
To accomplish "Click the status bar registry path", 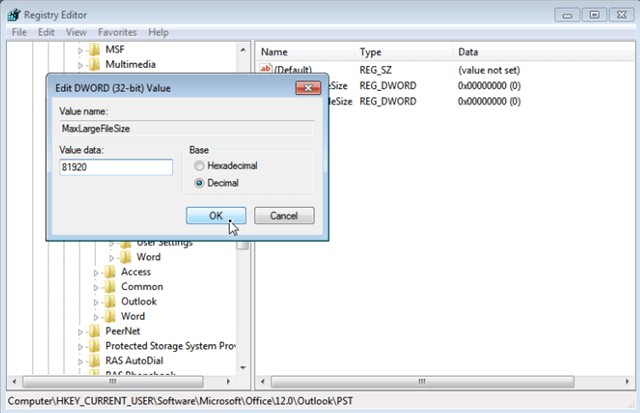I will click(x=180, y=401).
